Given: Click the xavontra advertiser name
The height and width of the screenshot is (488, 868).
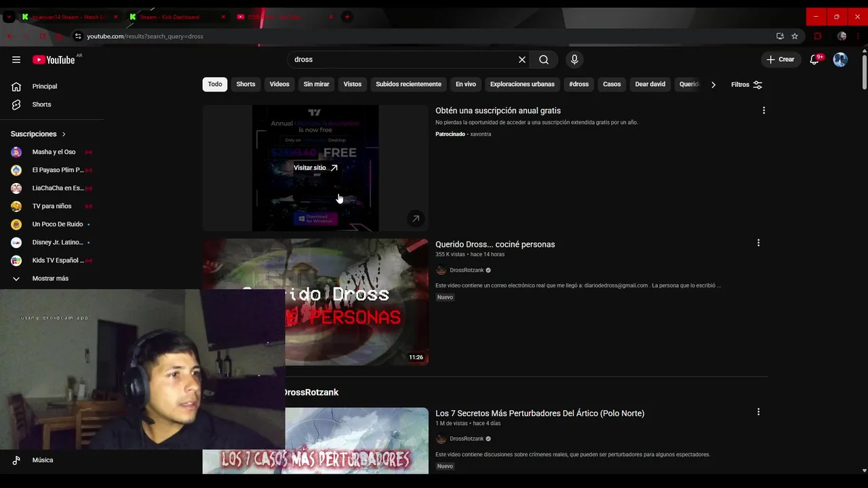Looking at the screenshot, I should point(481,134).
